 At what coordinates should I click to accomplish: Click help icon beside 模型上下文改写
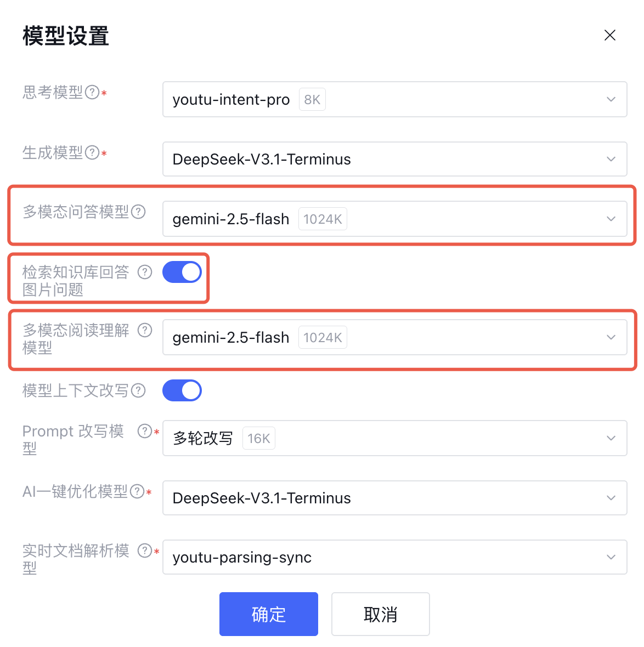[138, 390]
